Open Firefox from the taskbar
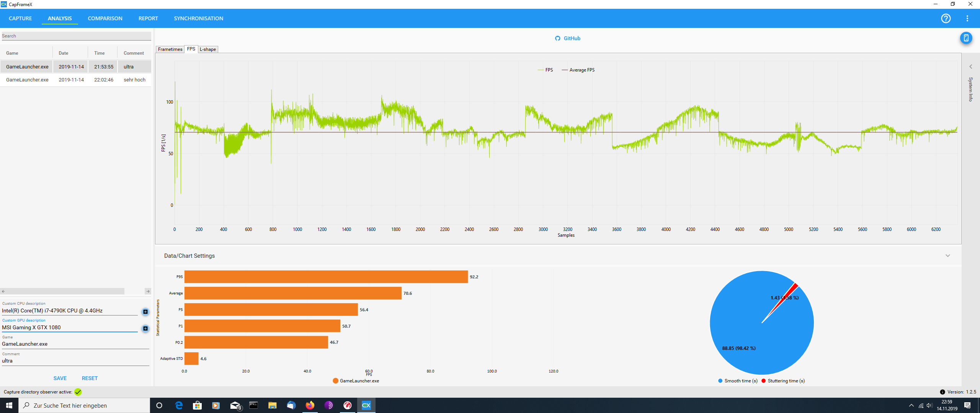980x413 pixels. point(310,405)
